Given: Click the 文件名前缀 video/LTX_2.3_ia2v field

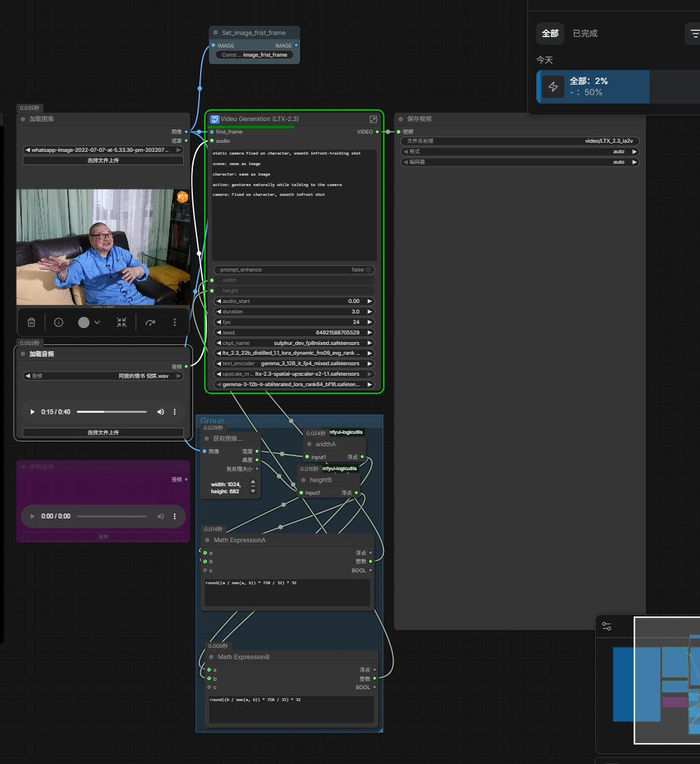Looking at the screenshot, I should 520,141.
